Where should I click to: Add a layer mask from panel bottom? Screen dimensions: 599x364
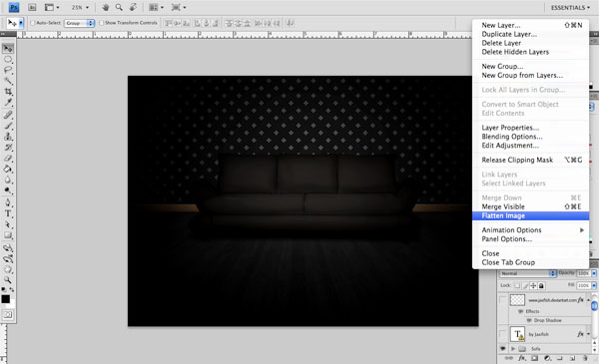[535, 358]
